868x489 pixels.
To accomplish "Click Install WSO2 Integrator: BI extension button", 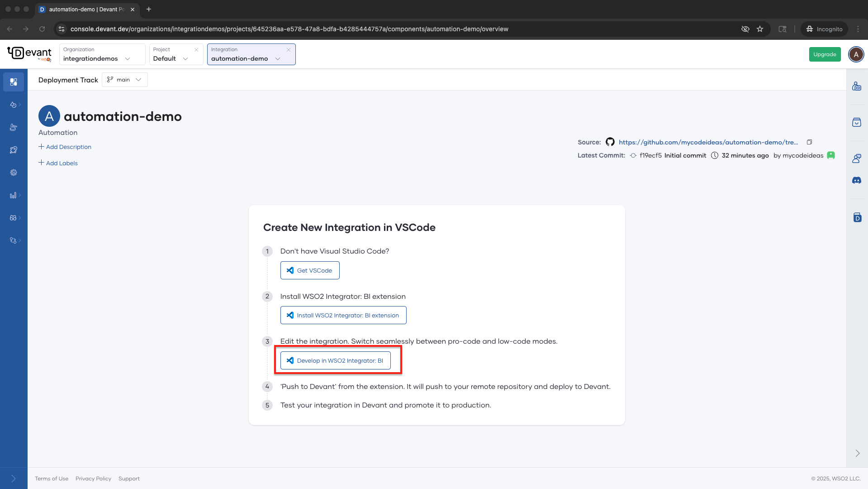I will point(343,315).
